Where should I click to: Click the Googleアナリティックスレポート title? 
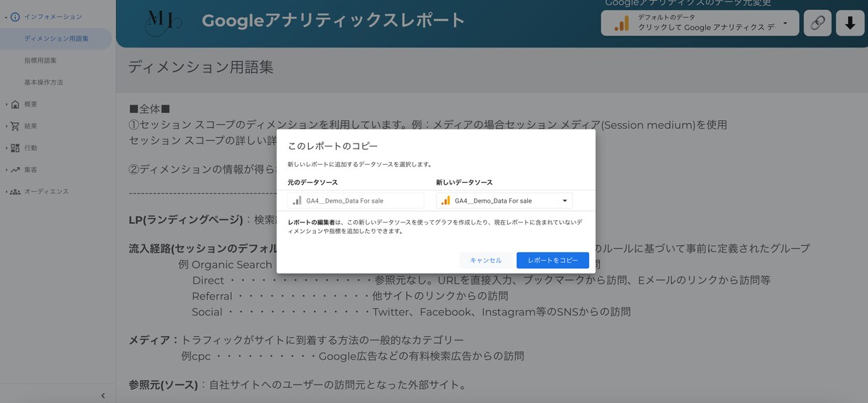(x=333, y=21)
